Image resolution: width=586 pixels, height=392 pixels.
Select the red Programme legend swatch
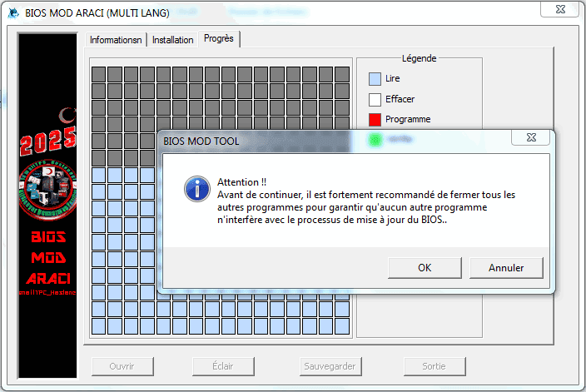(x=375, y=119)
